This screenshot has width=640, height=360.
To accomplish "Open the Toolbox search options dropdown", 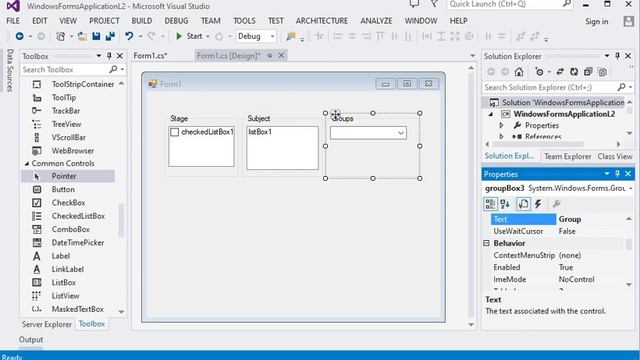I will coord(122,70).
